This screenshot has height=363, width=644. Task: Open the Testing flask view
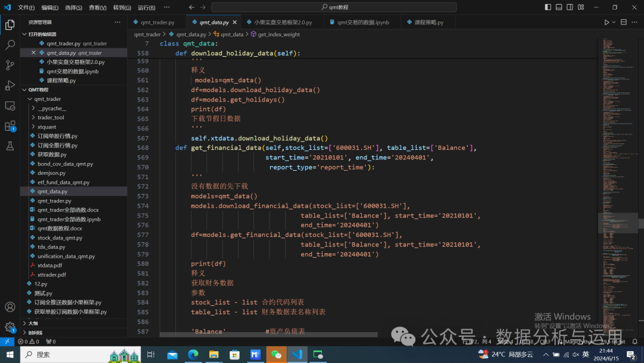click(x=10, y=146)
